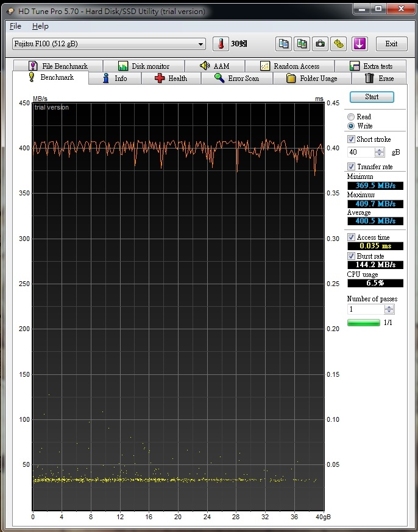Click the 1/1 passes counter text
Image resolution: width=418 pixels, height=532 pixels.
pyautogui.click(x=388, y=323)
